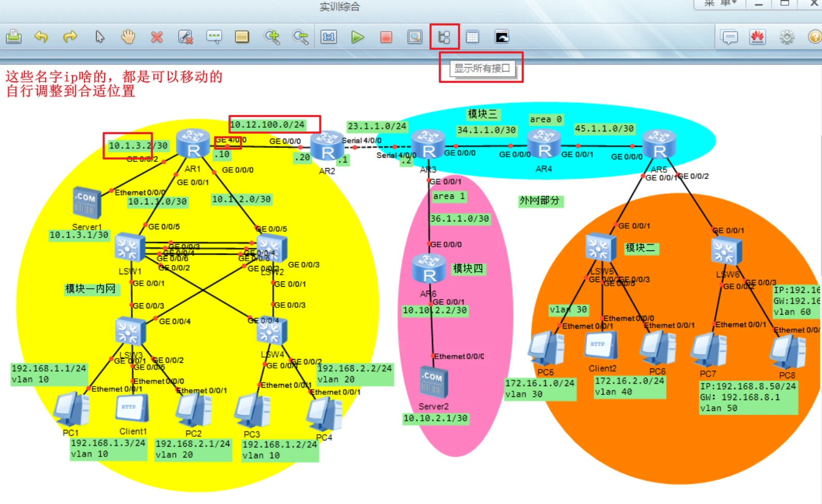Select the delete connections tool
Image resolution: width=822 pixels, height=504 pixels.
tap(185, 37)
